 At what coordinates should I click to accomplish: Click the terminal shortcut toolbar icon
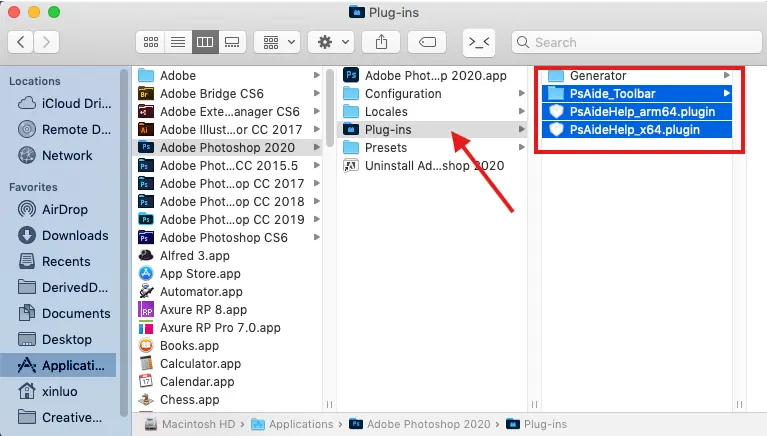tap(479, 42)
